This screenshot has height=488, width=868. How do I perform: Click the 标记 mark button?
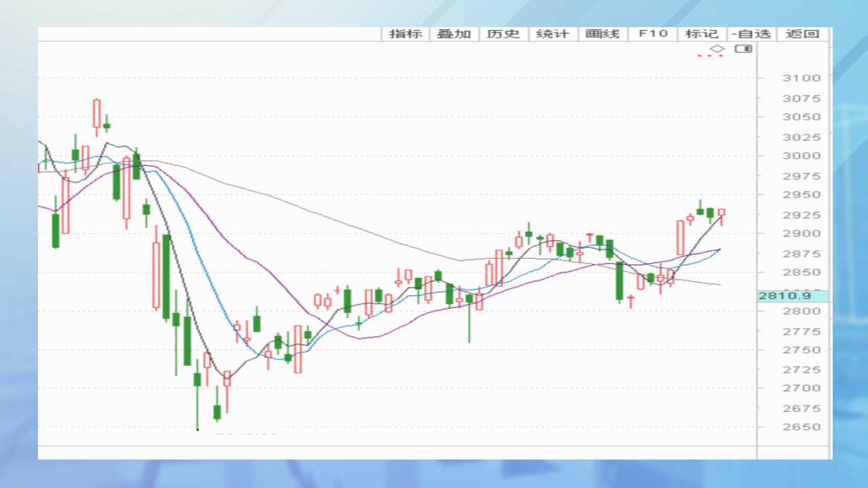click(x=702, y=34)
